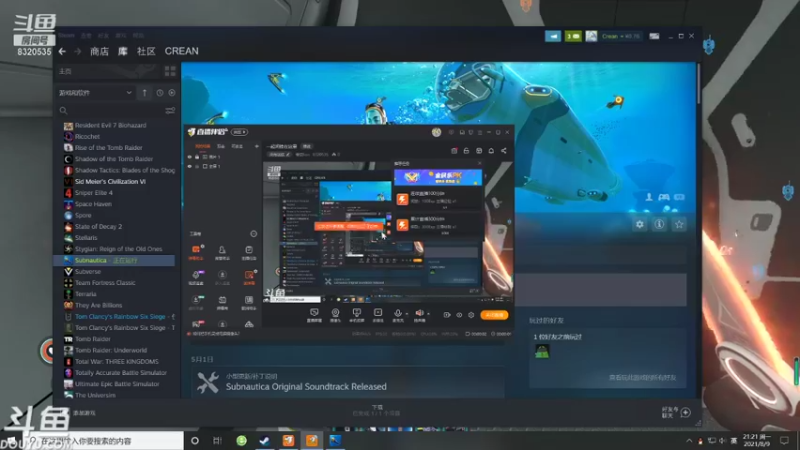Filter library by recent activity clock icon
The image size is (800, 450).
point(160,93)
